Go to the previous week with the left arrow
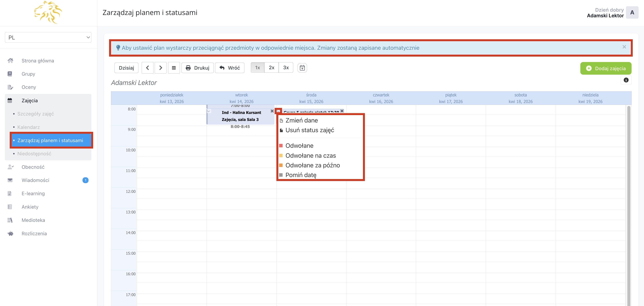 point(148,68)
